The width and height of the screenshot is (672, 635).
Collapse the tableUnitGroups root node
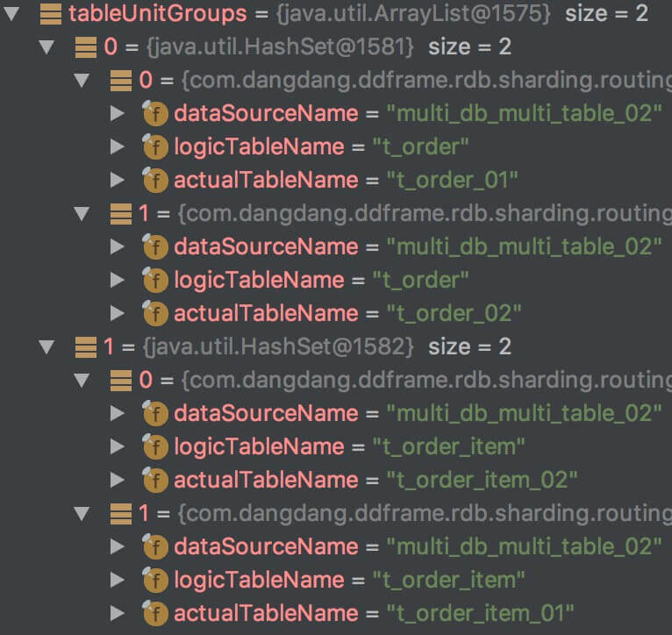tap(12, 13)
